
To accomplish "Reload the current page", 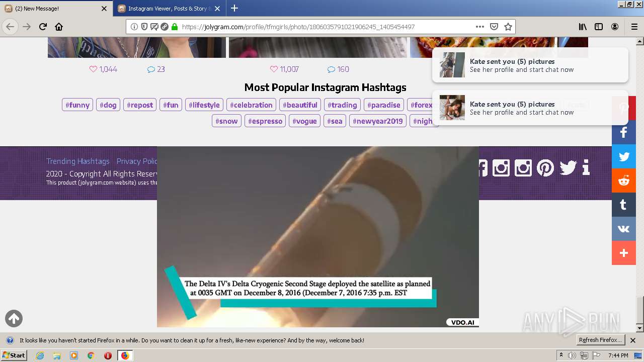I will [43, 27].
